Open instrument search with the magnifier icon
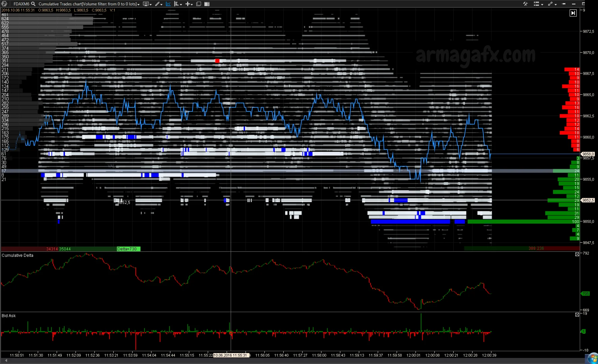Viewport: 598px width, 364px height. 33,4
